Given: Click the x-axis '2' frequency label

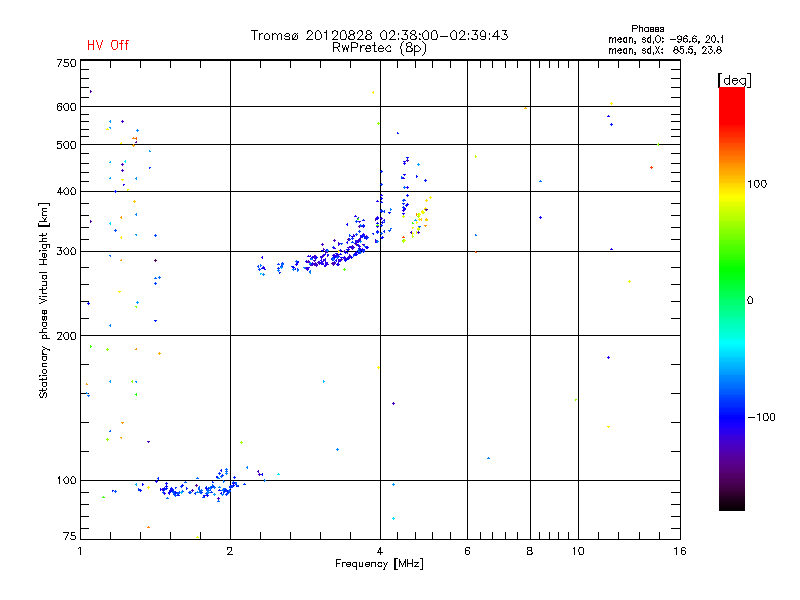Looking at the screenshot, I should (x=230, y=551).
